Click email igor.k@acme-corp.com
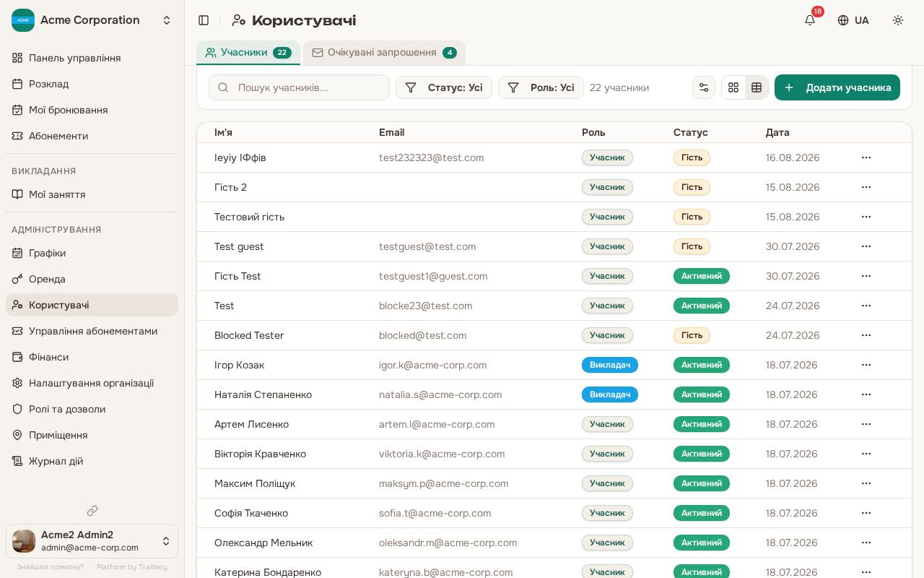Screen dimensions: 924x578 coord(432,365)
